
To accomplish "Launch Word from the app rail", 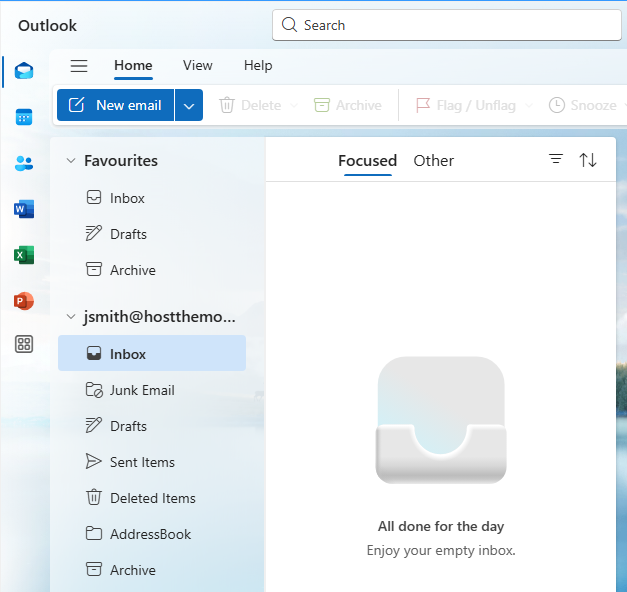I will click(24, 209).
